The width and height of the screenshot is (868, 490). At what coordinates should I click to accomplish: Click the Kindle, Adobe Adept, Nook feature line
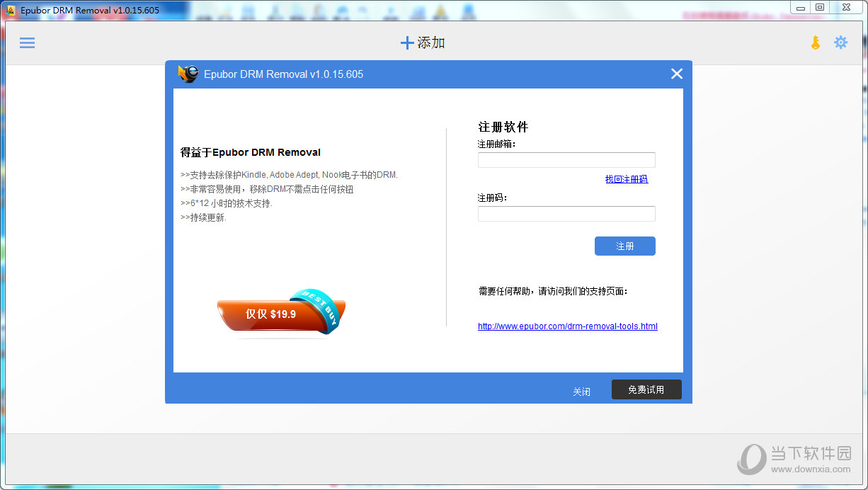pos(290,175)
